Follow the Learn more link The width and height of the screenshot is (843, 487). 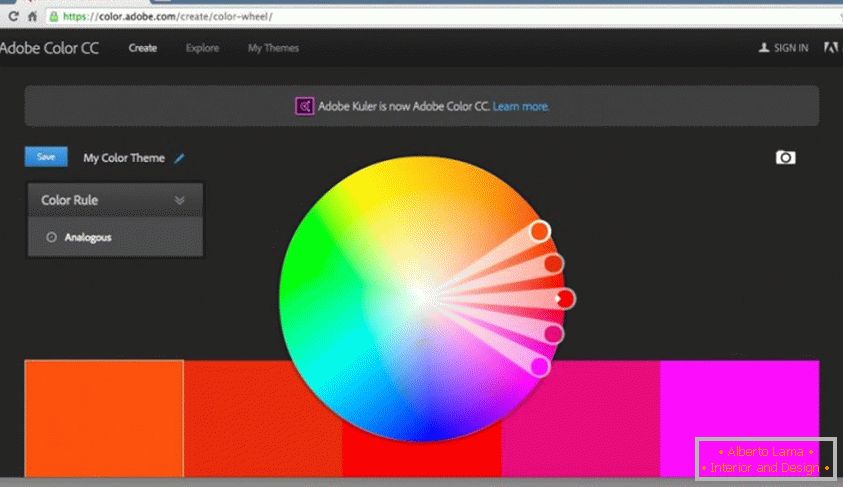point(520,106)
